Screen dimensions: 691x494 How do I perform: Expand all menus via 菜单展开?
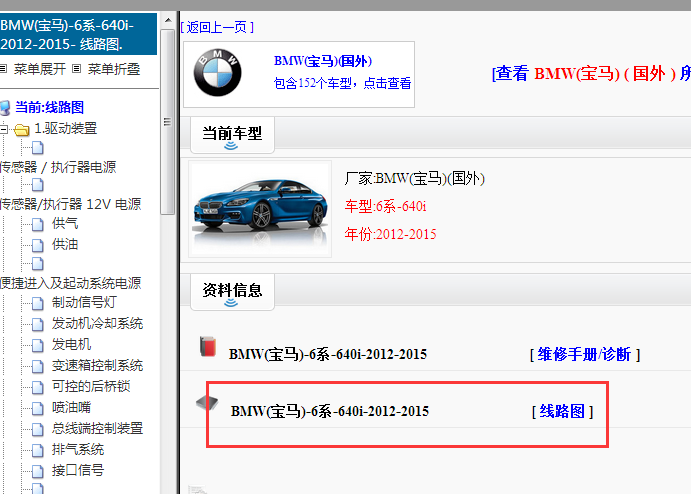point(40,69)
